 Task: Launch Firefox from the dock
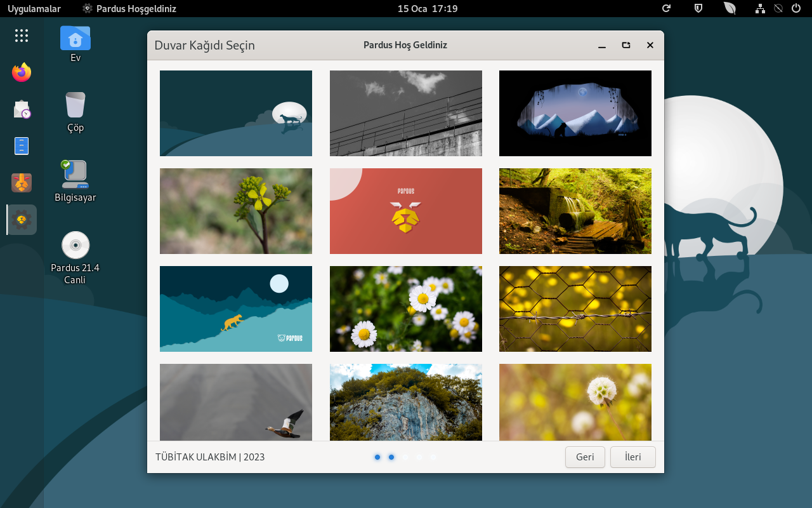[x=22, y=72]
